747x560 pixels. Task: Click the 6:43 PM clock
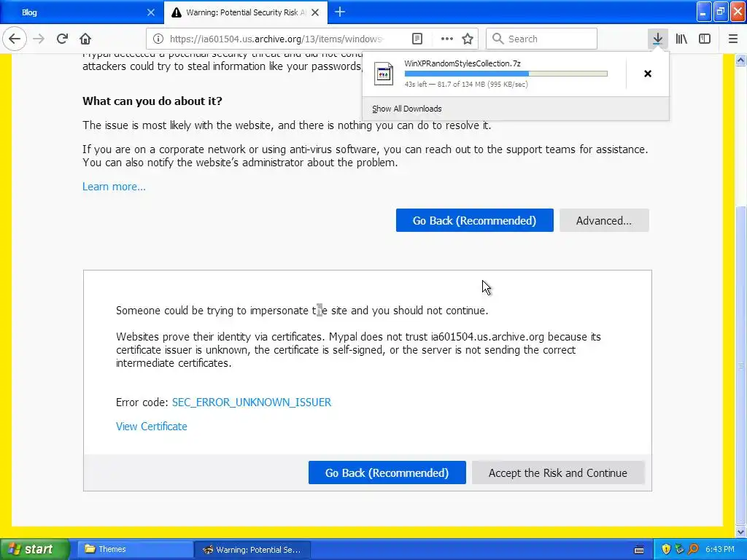pyautogui.click(x=720, y=550)
